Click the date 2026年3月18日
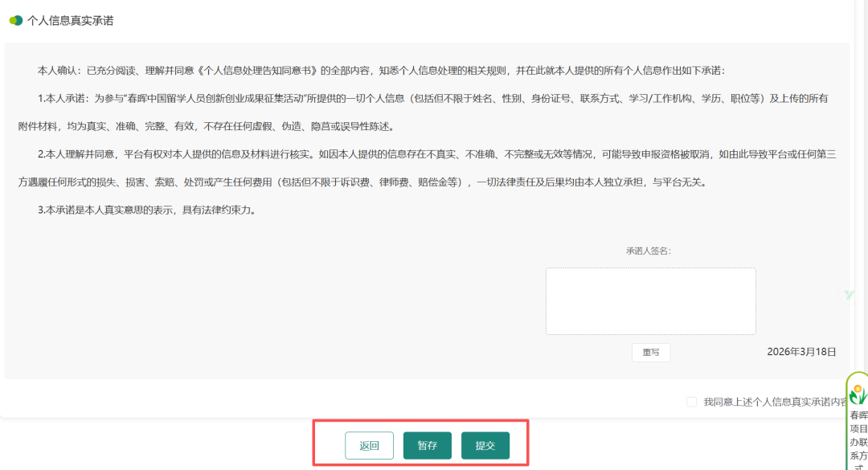This screenshot has width=868, height=470. 801,352
